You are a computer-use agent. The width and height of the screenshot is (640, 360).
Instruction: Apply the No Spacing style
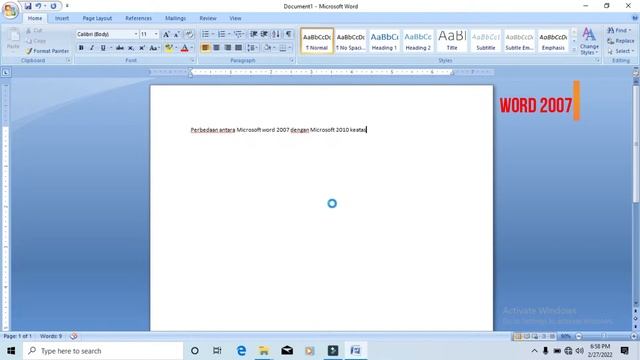tap(350, 40)
